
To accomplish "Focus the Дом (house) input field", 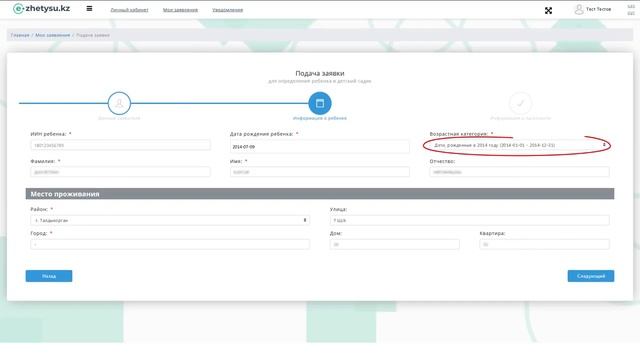I will pos(395,244).
